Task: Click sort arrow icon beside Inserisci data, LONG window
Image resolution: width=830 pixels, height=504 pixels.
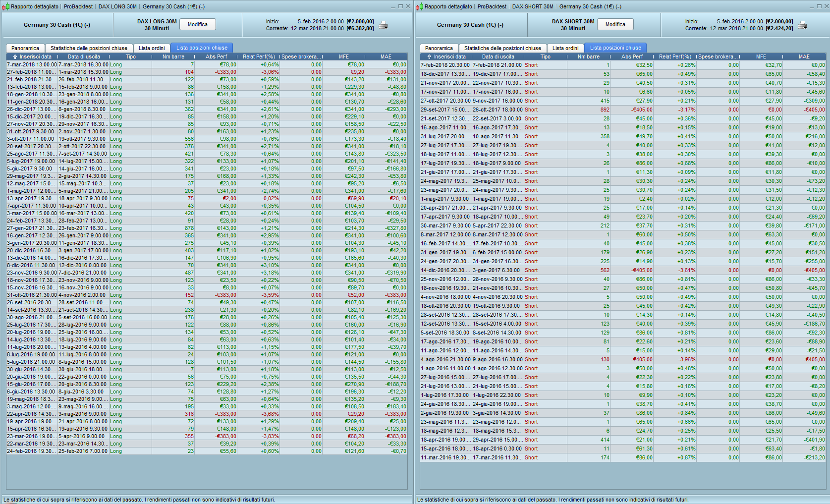Action: point(15,57)
